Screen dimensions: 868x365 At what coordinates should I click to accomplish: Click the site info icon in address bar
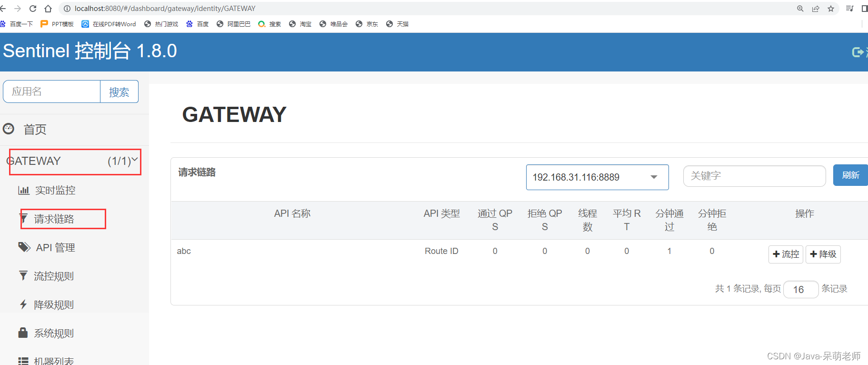tap(67, 9)
